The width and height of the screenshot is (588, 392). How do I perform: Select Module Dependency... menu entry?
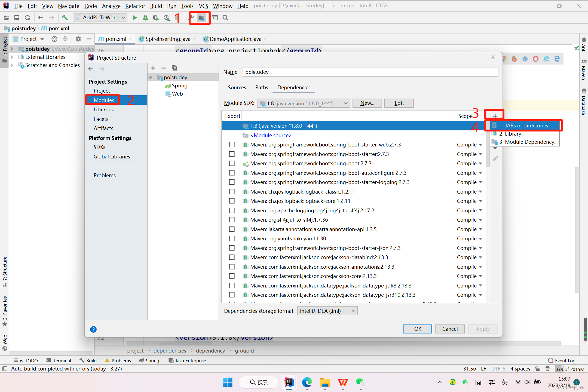(525, 142)
